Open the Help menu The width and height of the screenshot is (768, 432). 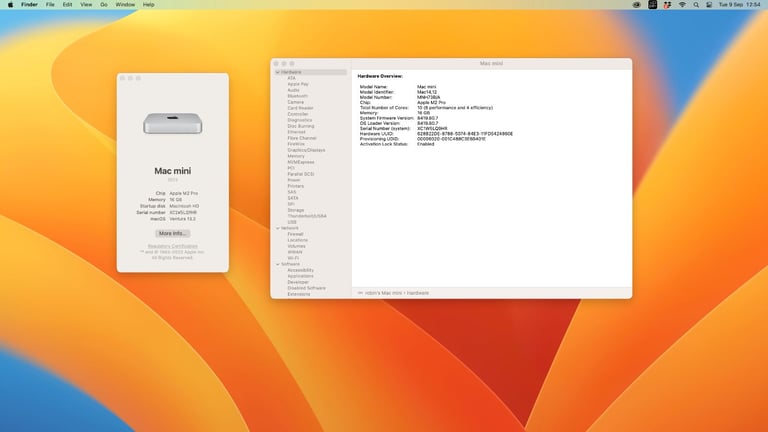pyautogui.click(x=148, y=4)
